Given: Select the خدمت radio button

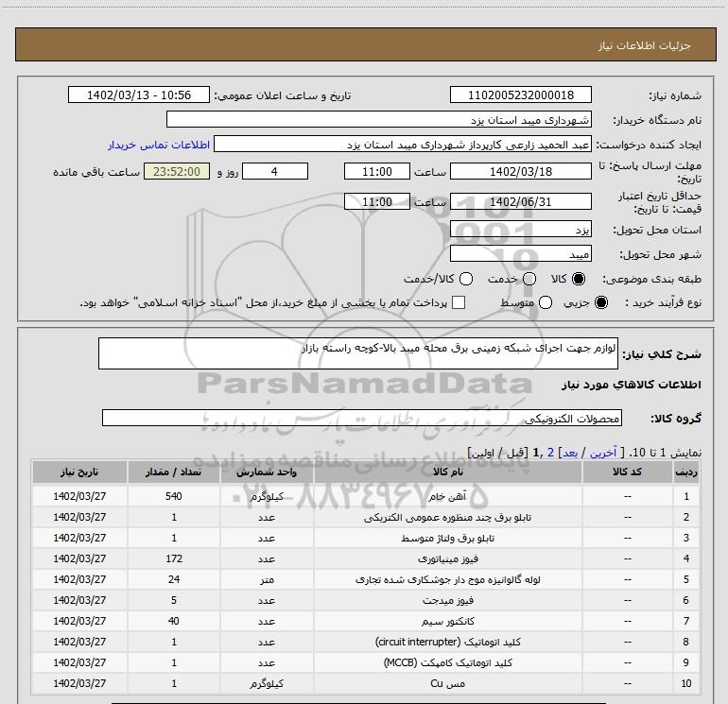Looking at the screenshot, I should 529,279.
